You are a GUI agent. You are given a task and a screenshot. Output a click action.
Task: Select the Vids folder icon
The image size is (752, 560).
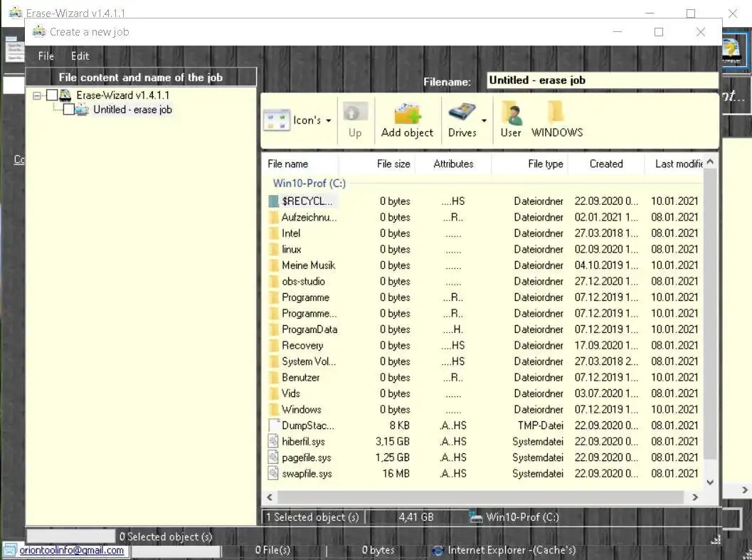click(273, 393)
